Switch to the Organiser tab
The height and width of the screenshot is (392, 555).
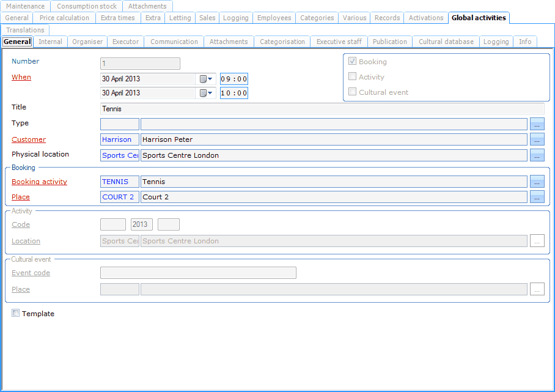point(87,42)
